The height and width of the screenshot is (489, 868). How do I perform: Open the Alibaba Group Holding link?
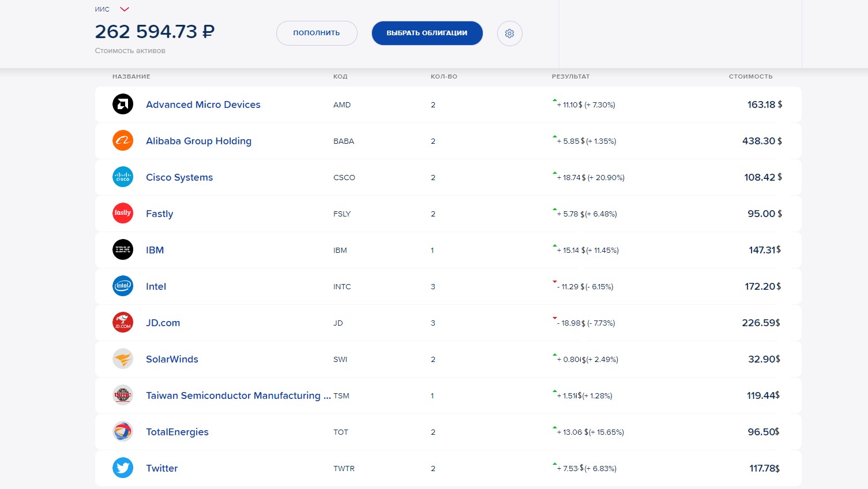tap(198, 141)
